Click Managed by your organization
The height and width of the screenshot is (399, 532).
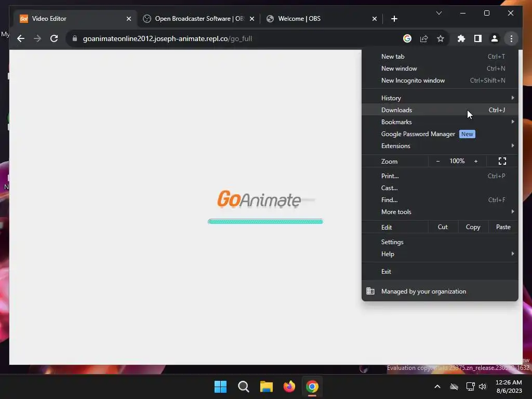tap(440, 291)
